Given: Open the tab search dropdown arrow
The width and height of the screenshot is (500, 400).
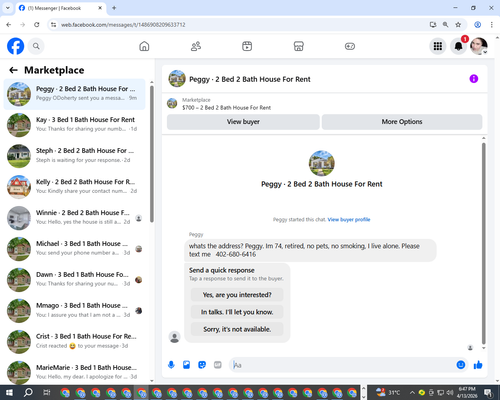Looking at the screenshot, I should point(8,8).
